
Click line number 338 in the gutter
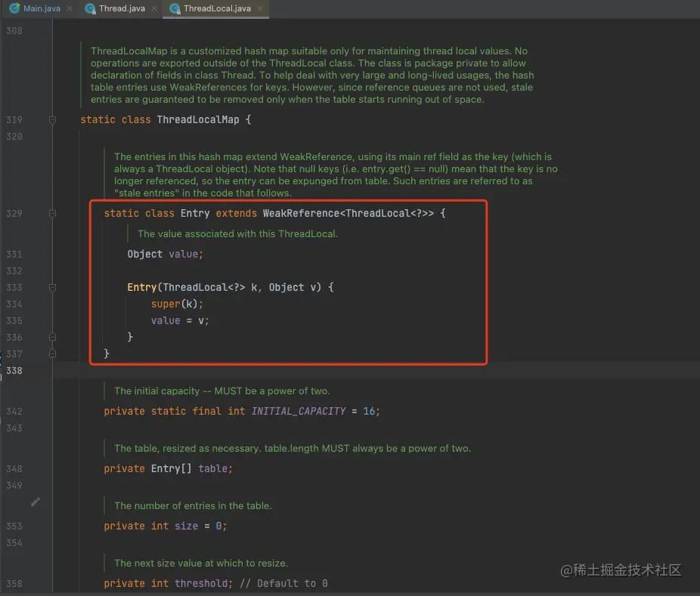click(14, 371)
